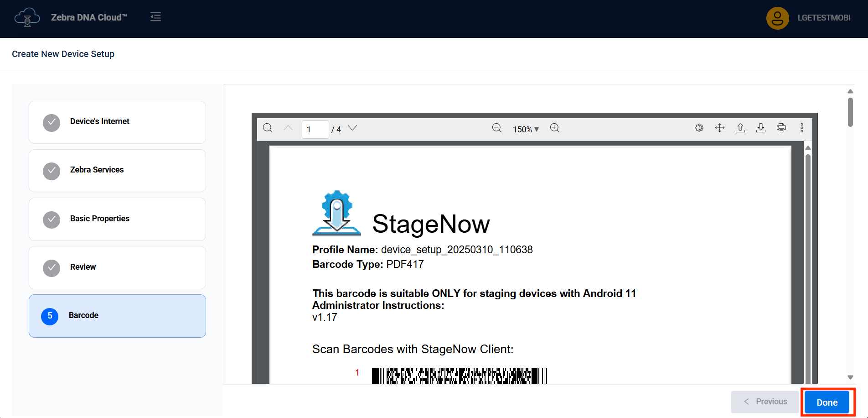Open the PDF viewer more options menu
The height and width of the screenshot is (418, 868).
point(801,128)
